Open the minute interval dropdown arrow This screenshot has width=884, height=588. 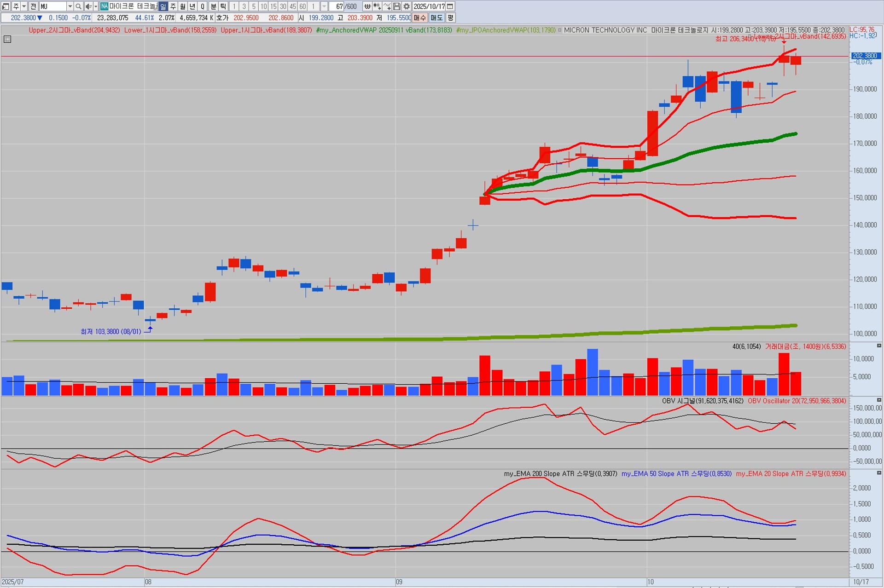[x=324, y=6]
